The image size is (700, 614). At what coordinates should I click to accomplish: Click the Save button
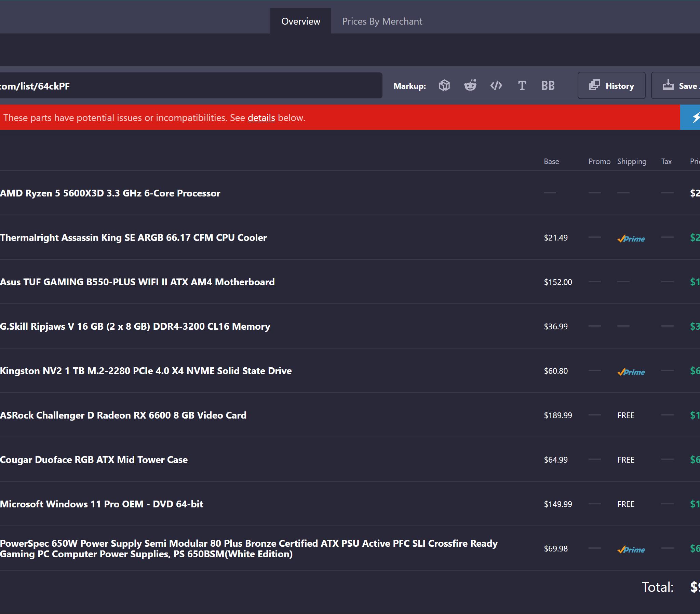[x=676, y=86]
